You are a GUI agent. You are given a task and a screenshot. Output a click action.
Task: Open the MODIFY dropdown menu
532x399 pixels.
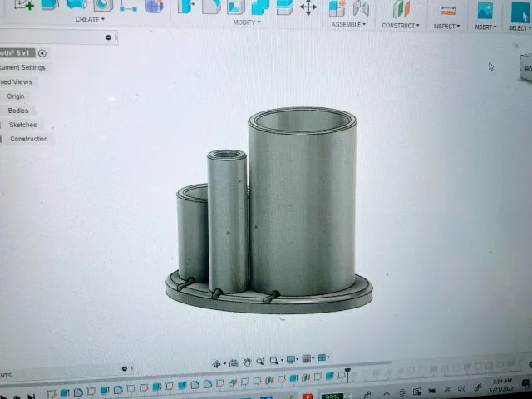[x=247, y=22]
